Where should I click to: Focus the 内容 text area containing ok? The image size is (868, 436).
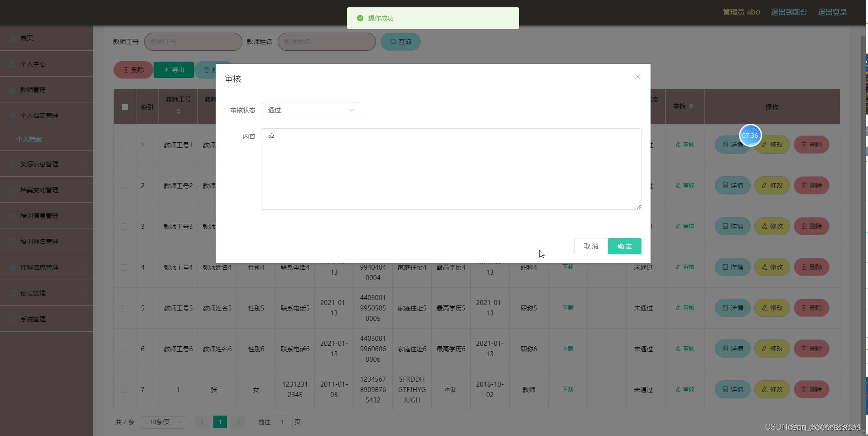pyautogui.click(x=451, y=169)
